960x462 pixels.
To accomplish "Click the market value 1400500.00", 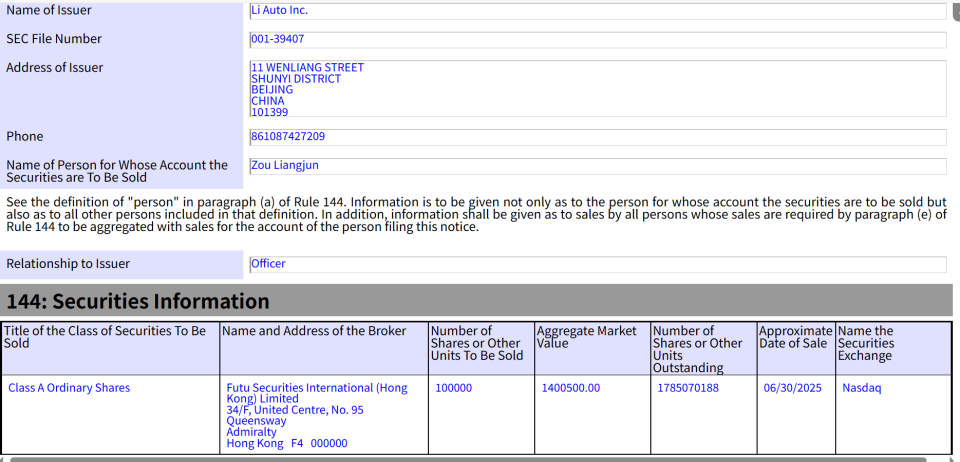I will pyautogui.click(x=571, y=388).
